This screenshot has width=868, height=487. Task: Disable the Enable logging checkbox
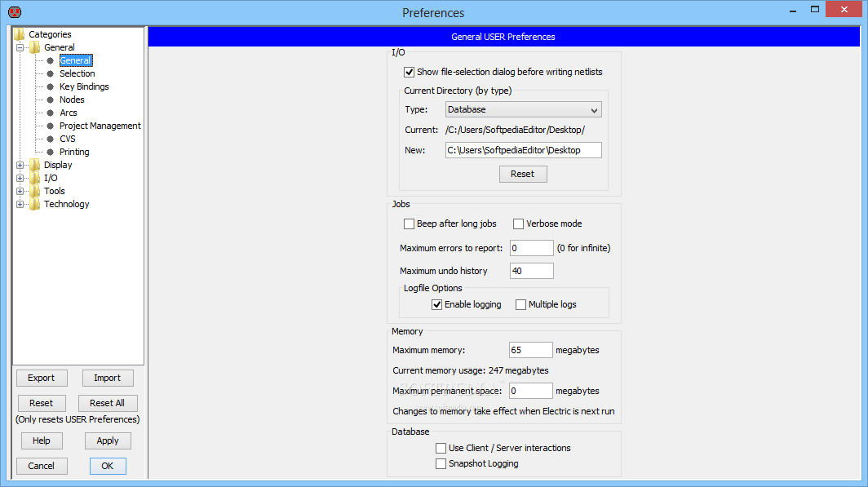coord(436,304)
